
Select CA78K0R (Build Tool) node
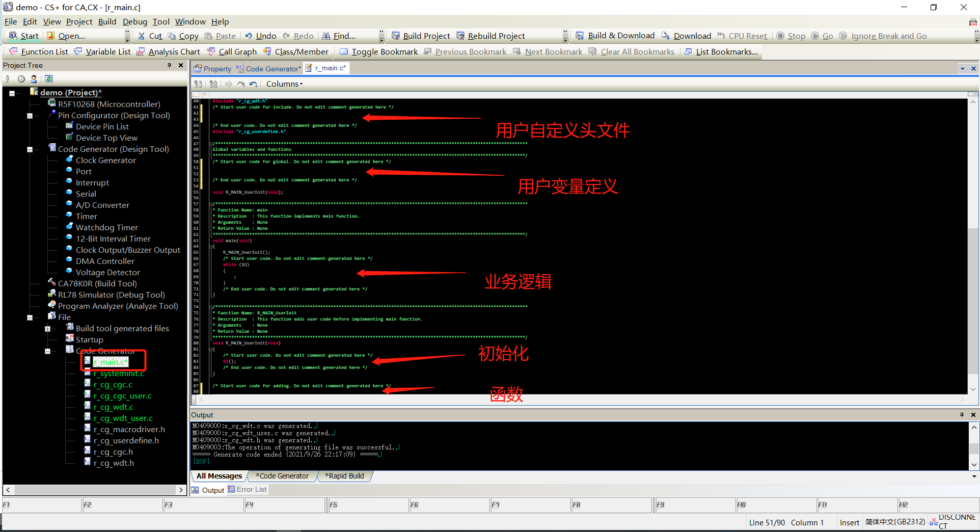97,283
